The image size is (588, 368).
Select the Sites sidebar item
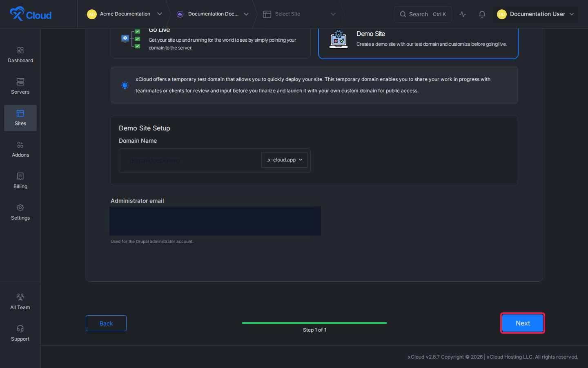pyautogui.click(x=20, y=118)
